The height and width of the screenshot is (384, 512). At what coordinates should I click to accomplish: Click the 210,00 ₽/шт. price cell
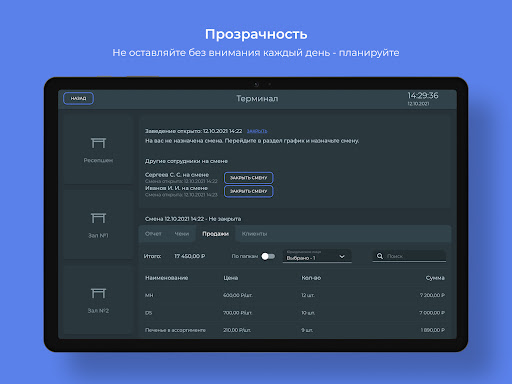(x=237, y=330)
